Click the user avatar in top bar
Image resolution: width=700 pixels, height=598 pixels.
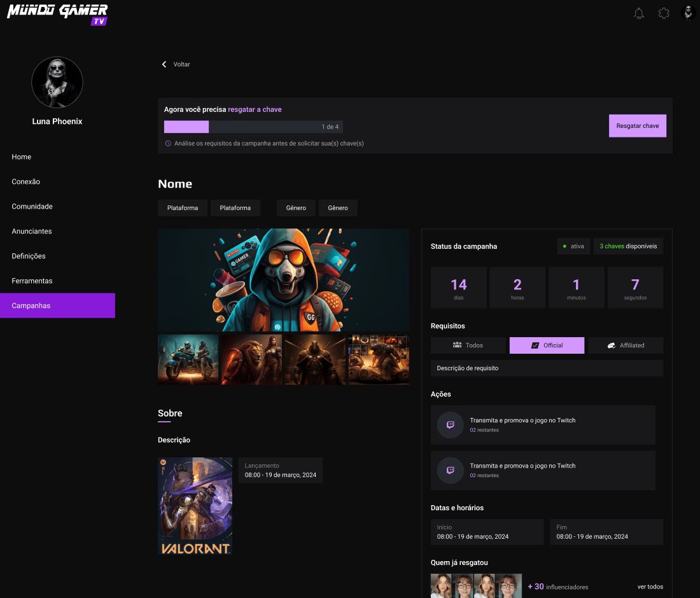coord(688,13)
